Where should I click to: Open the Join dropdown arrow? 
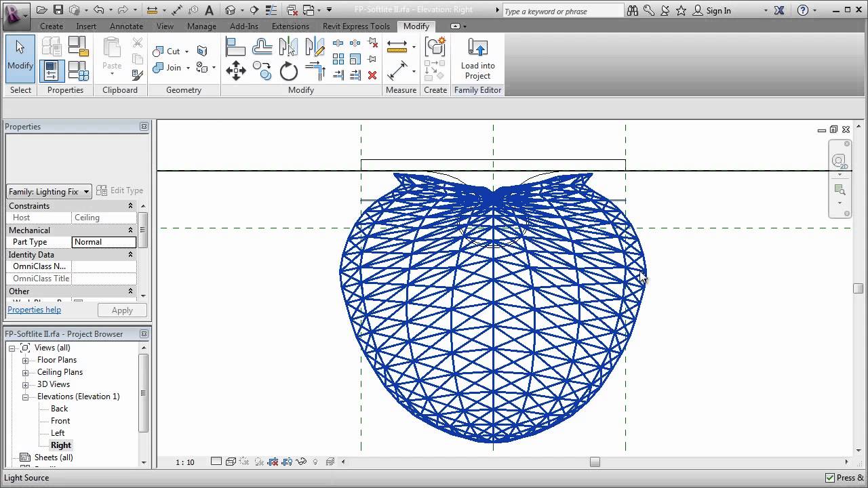(x=188, y=68)
